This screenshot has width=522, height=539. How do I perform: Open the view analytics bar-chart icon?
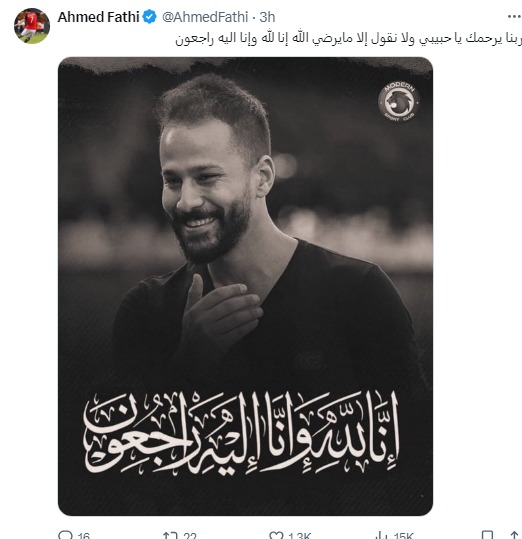(381, 535)
